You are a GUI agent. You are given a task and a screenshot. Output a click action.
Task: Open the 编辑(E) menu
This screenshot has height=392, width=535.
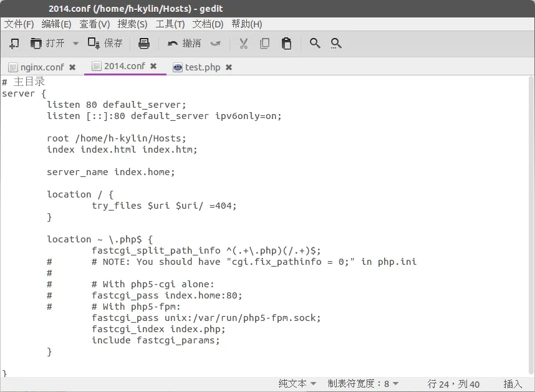click(x=56, y=24)
